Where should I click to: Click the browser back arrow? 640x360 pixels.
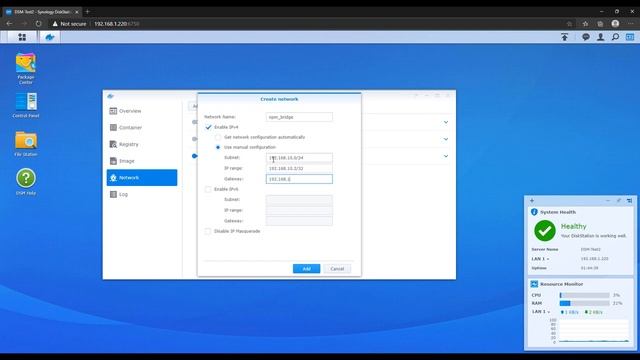coord(9,24)
